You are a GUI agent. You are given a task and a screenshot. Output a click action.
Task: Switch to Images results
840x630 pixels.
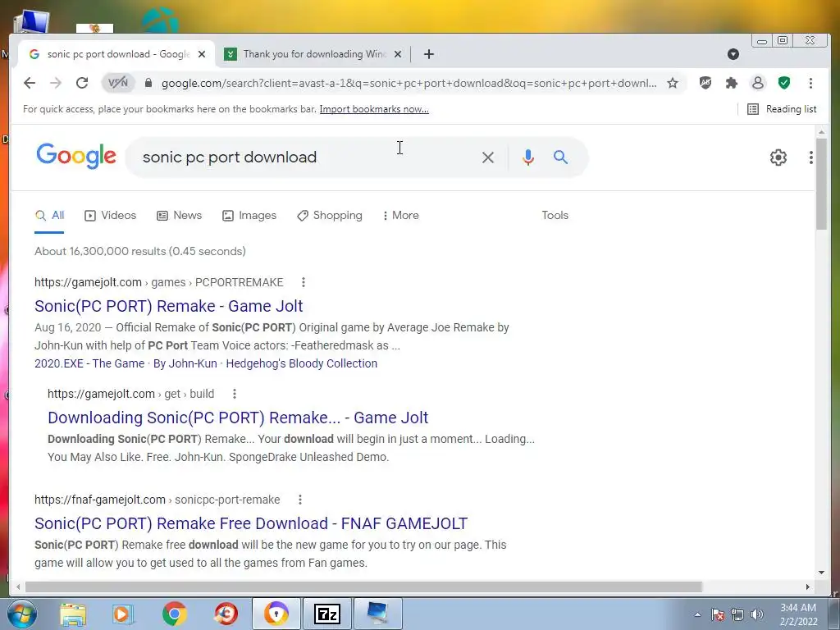tap(249, 216)
